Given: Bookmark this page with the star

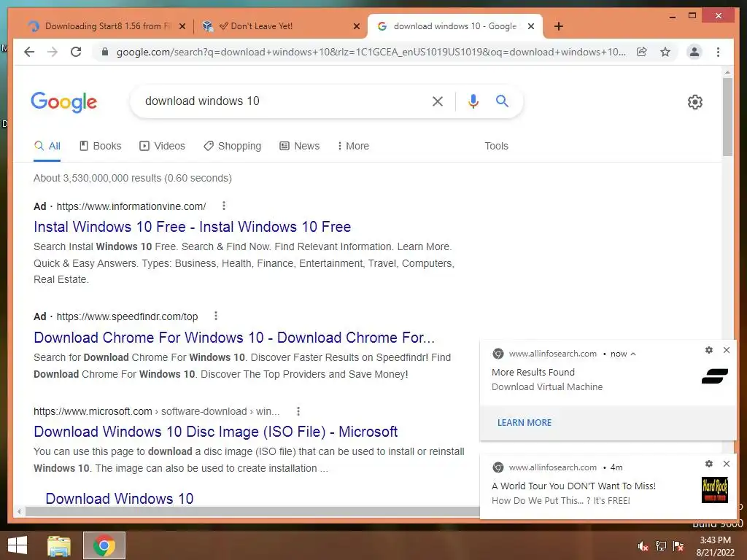Looking at the screenshot, I should [665, 52].
